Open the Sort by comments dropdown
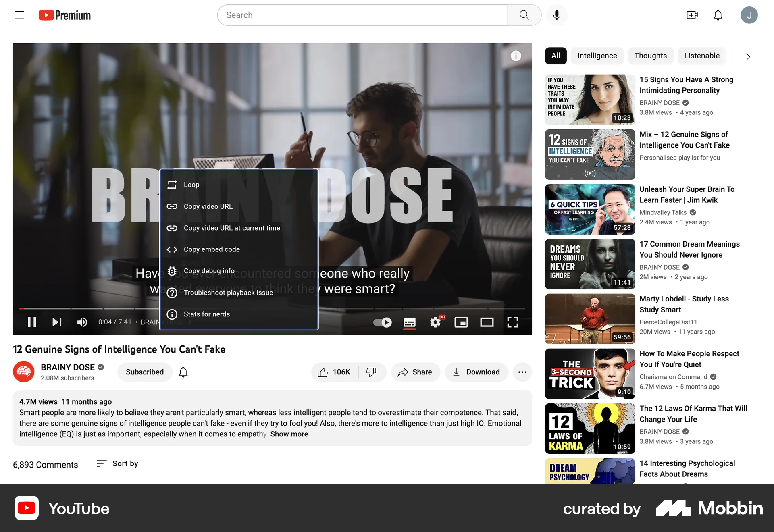774x532 pixels. 117,464
